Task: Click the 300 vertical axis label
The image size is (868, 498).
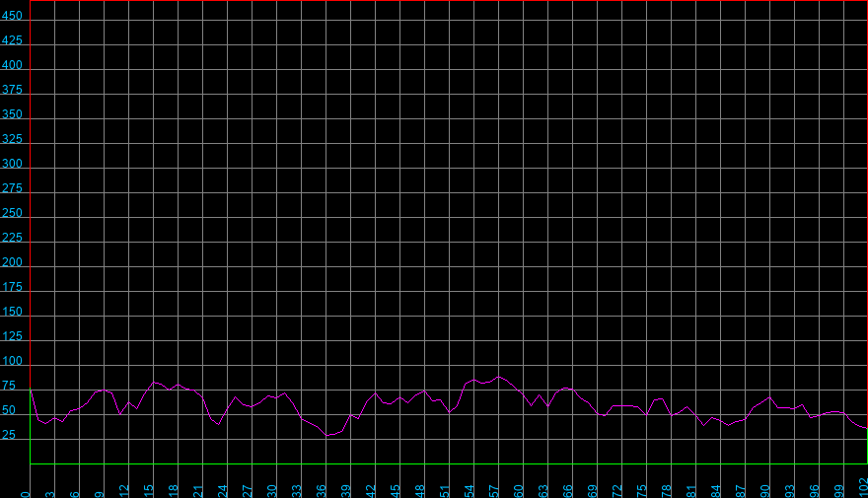Action: (12, 164)
